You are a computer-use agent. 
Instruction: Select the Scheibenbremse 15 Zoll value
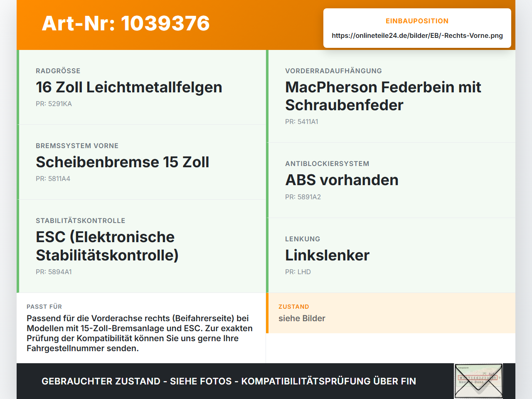click(123, 162)
